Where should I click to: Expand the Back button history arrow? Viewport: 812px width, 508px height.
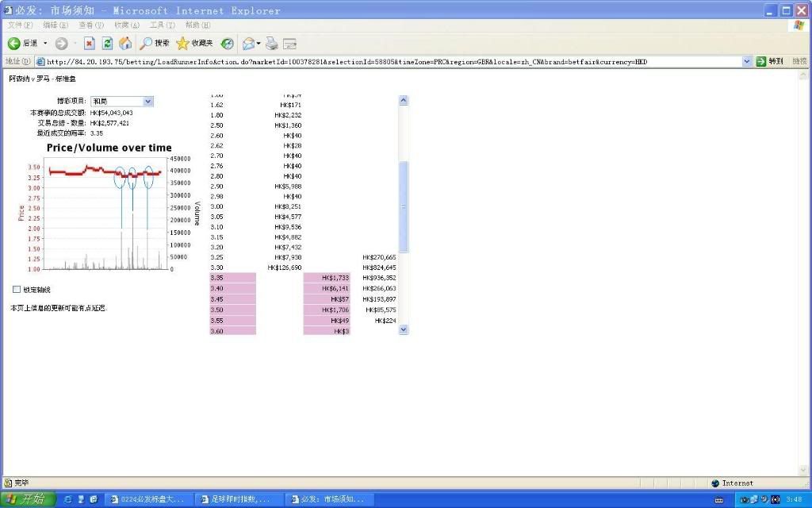pos(45,43)
